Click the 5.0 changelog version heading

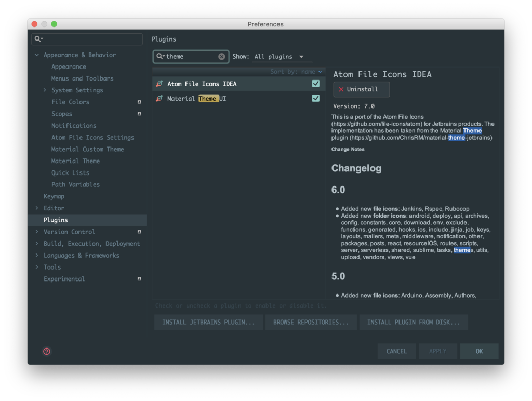tap(338, 276)
